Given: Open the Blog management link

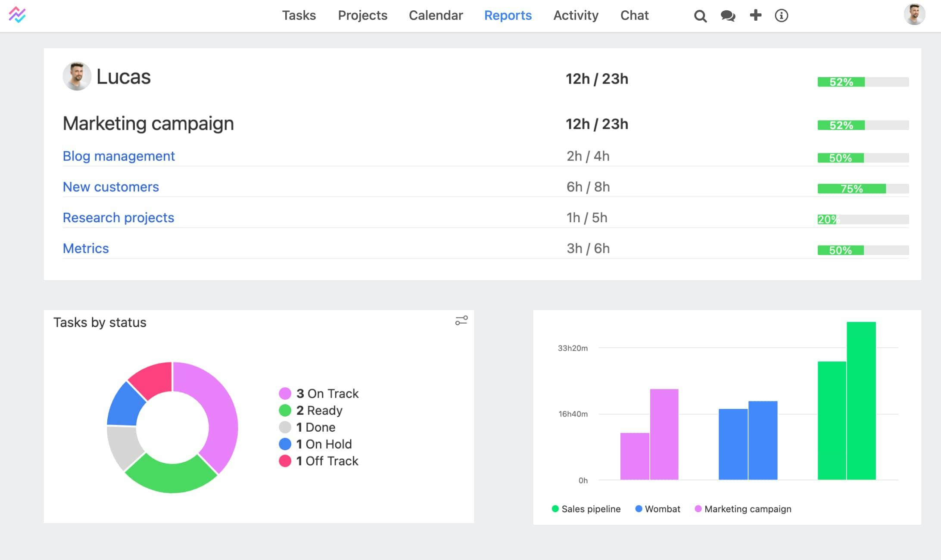Looking at the screenshot, I should (118, 156).
